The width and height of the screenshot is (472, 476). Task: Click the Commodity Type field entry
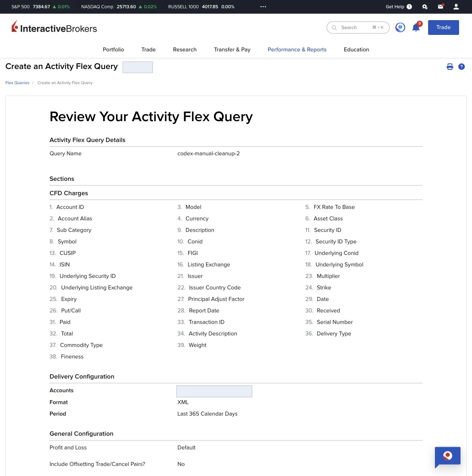point(81,345)
